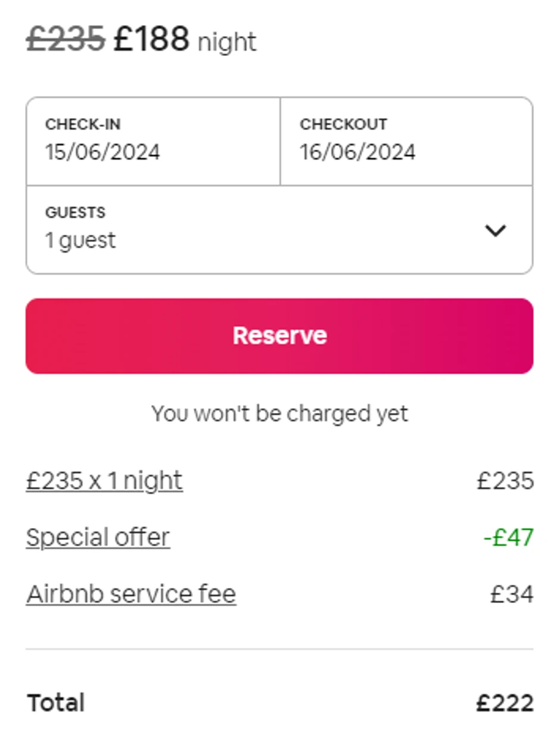Click the crossed-out £235 original price
Viewport: 560px width, 730px height.
(66, 39)
